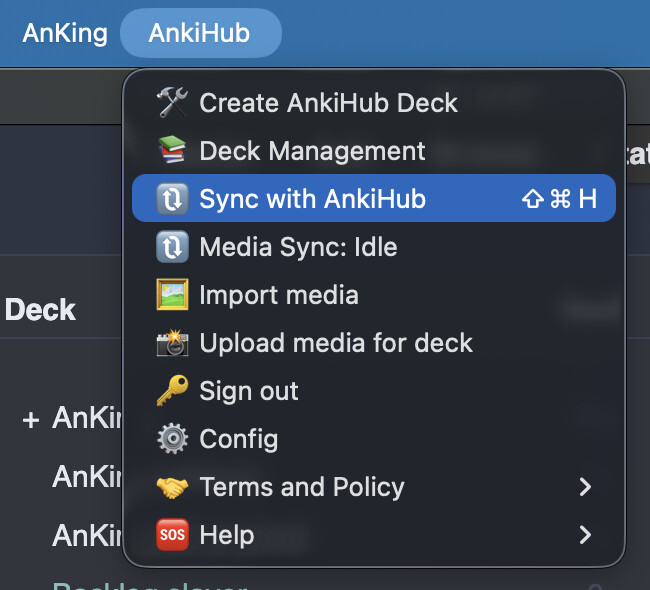Click the Media Sync status icon

pyautogui.click(x=172, y=247)
